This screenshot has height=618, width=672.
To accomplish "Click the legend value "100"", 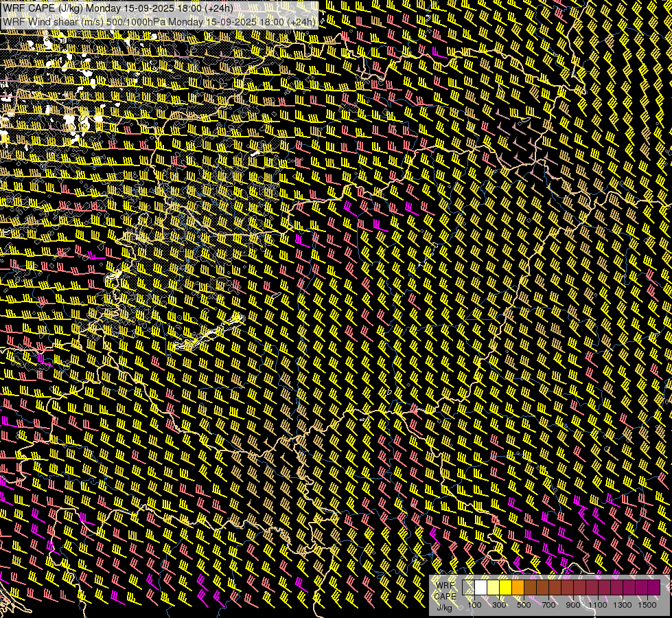I will click(x=474, y=605).
